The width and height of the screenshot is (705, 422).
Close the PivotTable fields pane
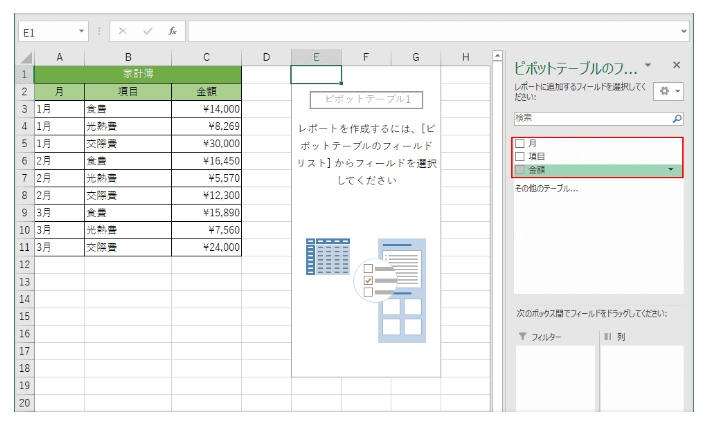pos(676,65)
